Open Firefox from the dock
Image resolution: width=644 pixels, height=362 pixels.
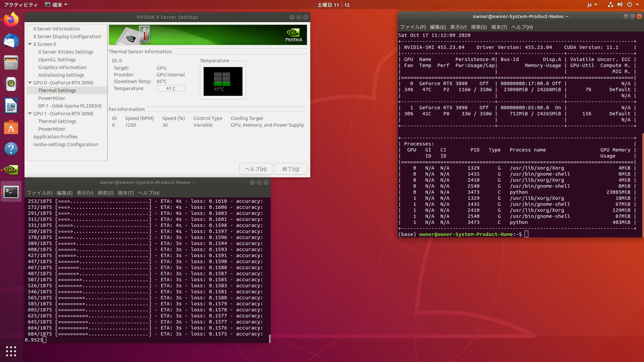11,19
